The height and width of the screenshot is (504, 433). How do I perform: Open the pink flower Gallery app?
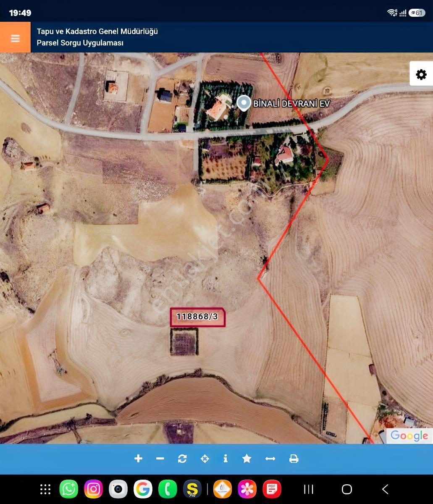coord(247,489)
